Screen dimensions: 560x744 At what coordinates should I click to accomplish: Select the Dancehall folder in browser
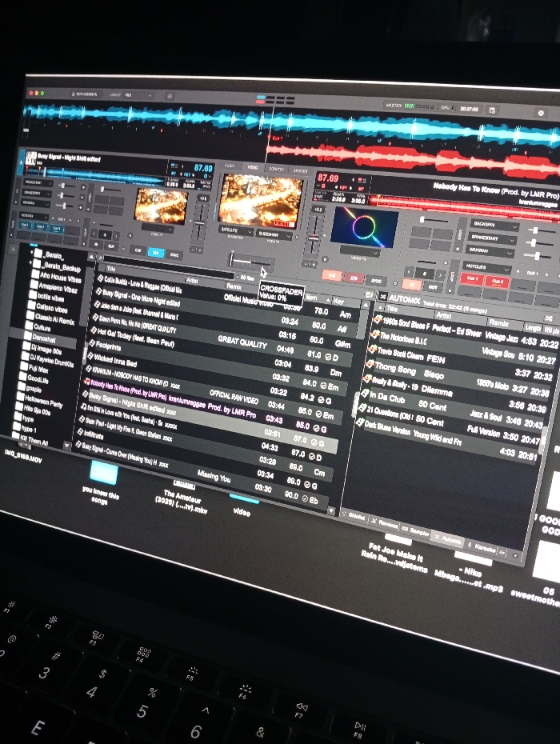45,338
